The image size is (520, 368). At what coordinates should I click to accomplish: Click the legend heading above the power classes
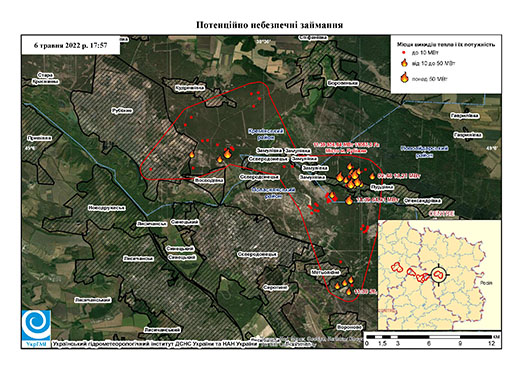(x=446, y=44)
